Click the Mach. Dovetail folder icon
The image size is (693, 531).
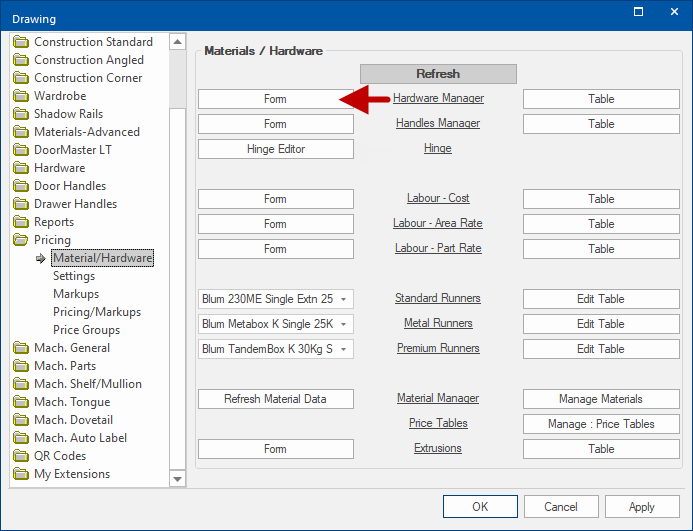21,420
